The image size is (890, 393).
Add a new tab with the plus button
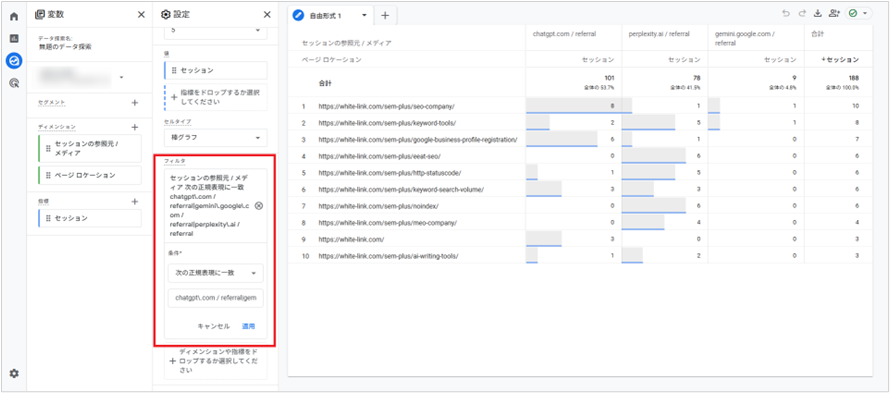[385, 16]
